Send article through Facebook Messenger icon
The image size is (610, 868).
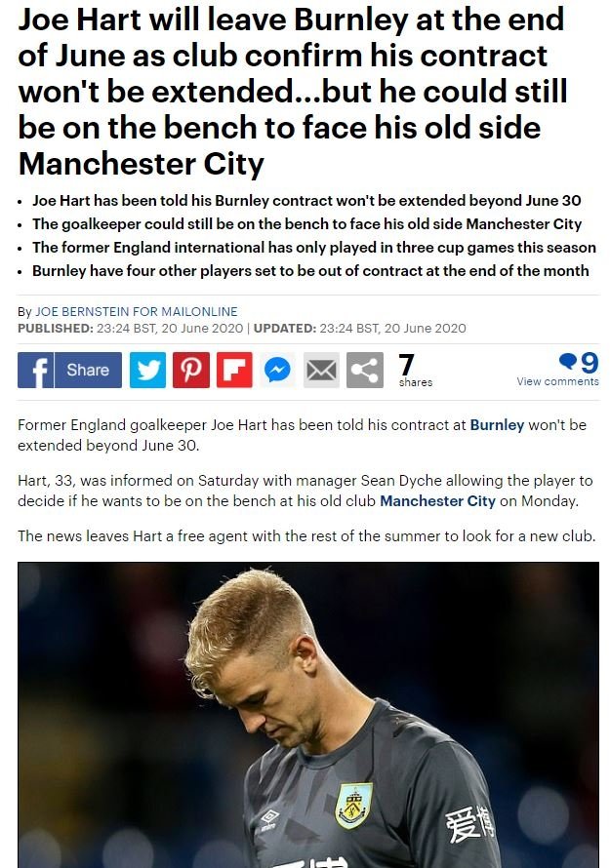[277, 370]
